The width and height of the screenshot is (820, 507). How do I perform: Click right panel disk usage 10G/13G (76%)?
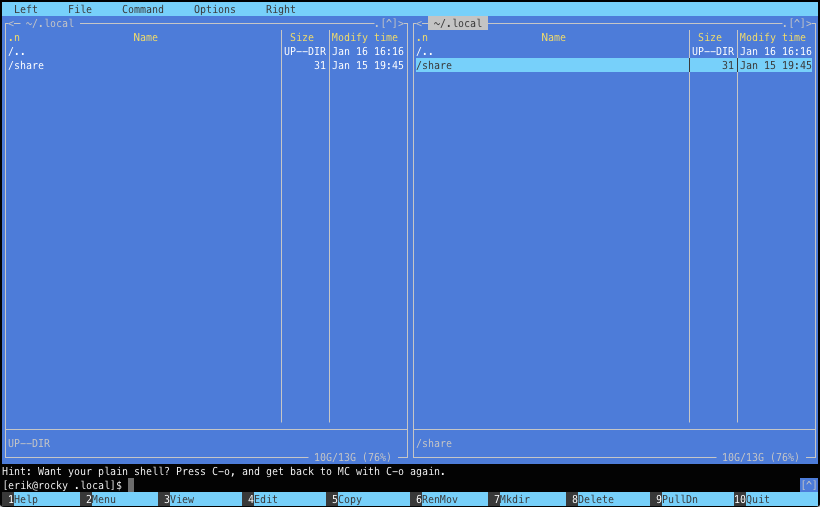pos(760,457)
